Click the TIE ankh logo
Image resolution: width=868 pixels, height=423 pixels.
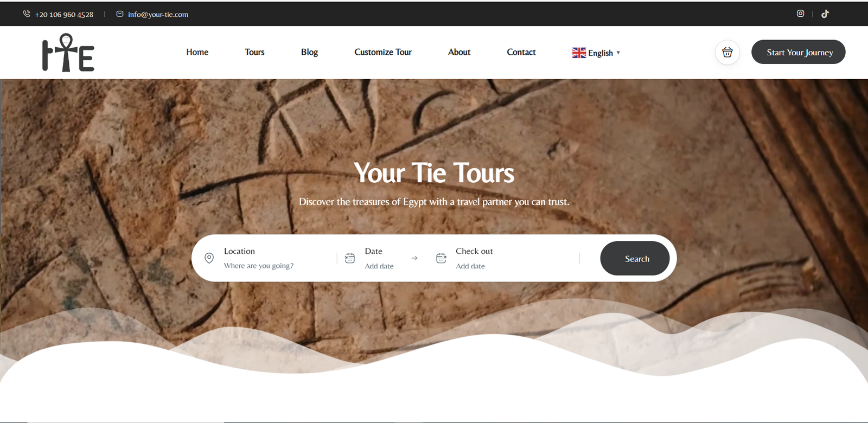pyautogui.click(x=68, y=53)
